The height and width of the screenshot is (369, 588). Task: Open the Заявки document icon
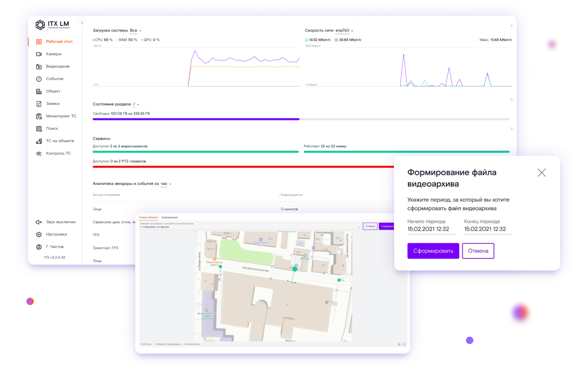pyautogui.click(x=39, y=104)
